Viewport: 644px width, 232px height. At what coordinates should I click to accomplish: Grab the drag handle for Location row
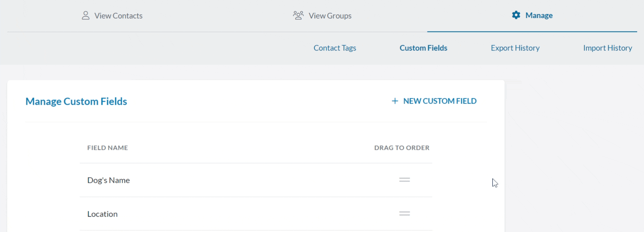point(404,214)
